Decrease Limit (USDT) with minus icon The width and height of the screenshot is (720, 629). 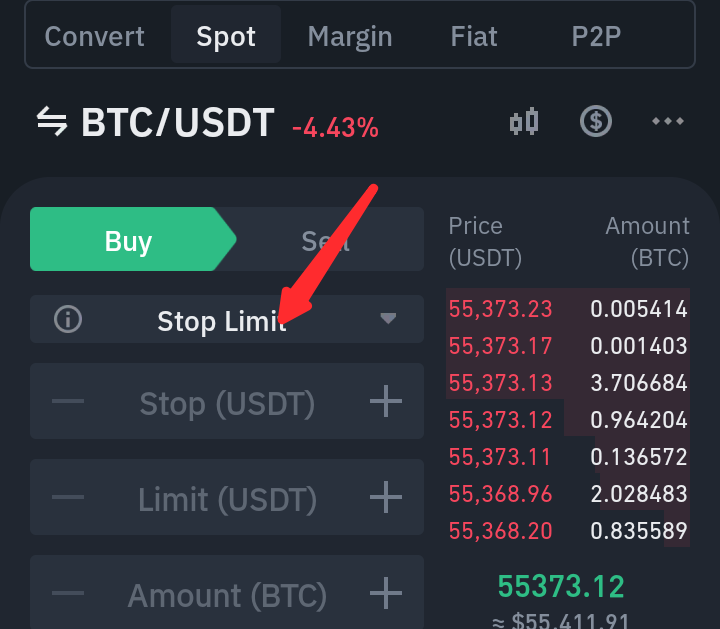(x=68, y=497)
